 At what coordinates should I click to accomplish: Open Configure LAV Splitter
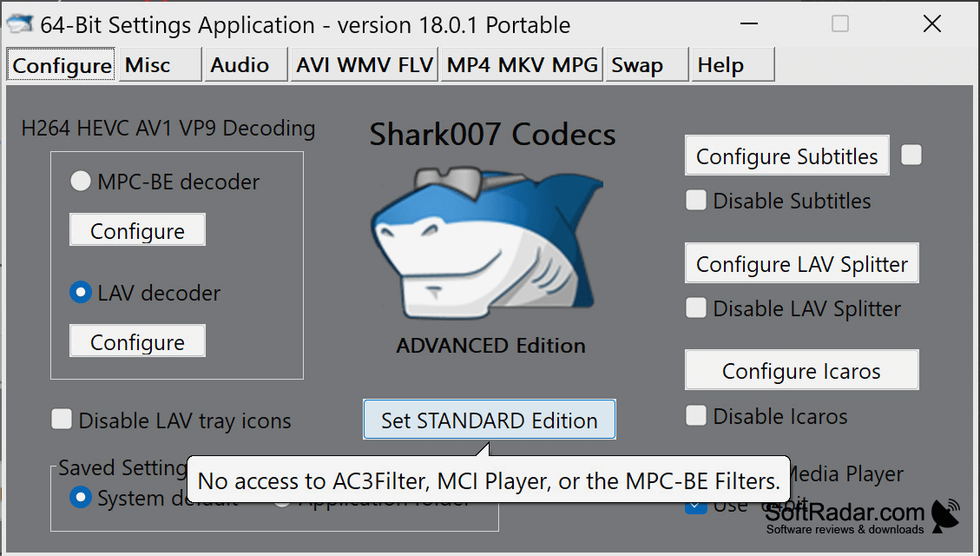(x=802, y=263)
